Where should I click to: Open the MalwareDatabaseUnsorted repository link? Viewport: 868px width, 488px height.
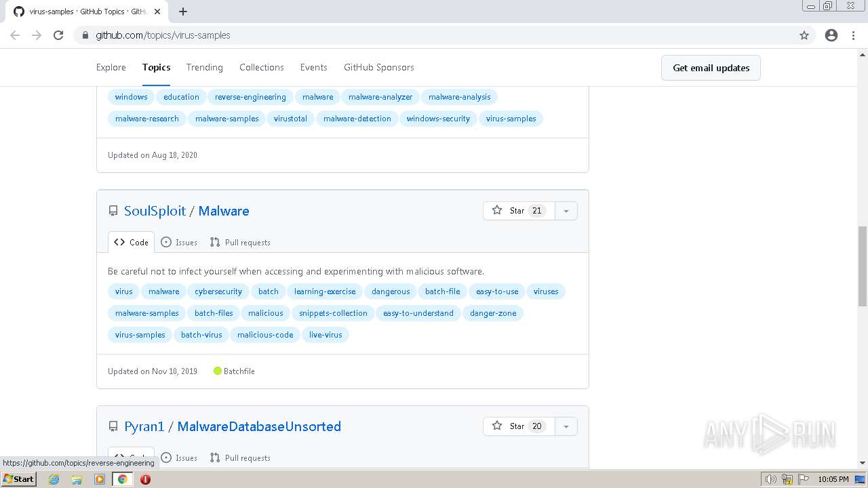[259, 426]
